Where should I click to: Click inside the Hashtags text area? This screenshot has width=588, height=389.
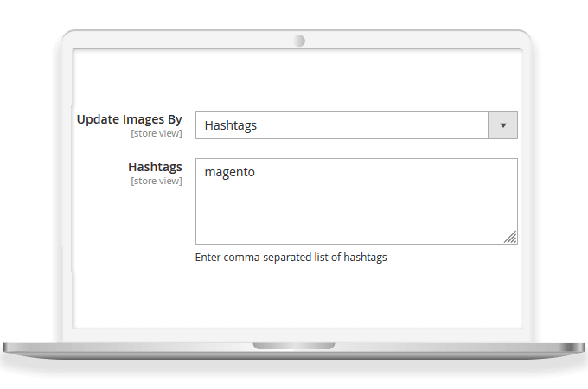pos(355,201)
